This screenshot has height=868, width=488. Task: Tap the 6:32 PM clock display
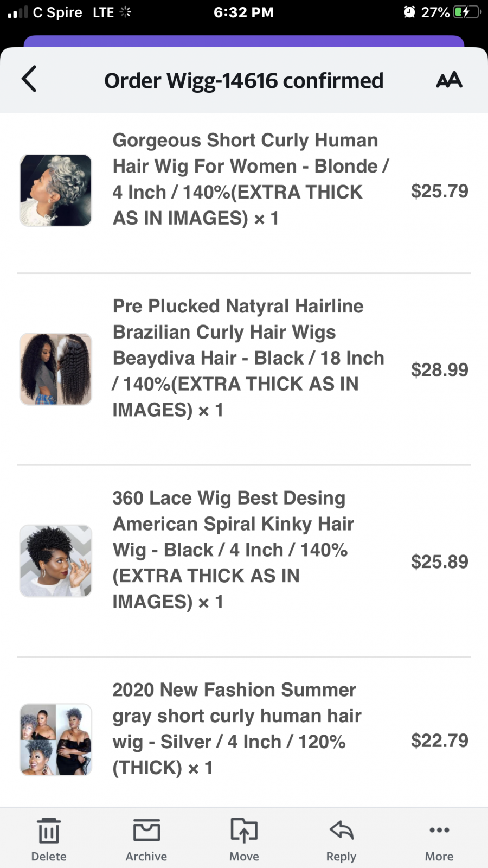[244, 12]
